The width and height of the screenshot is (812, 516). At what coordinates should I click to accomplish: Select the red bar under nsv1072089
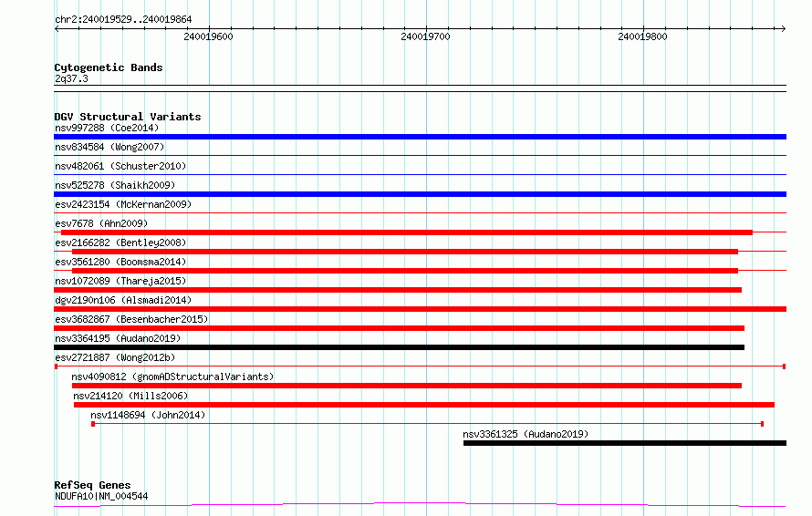point(398,290)
